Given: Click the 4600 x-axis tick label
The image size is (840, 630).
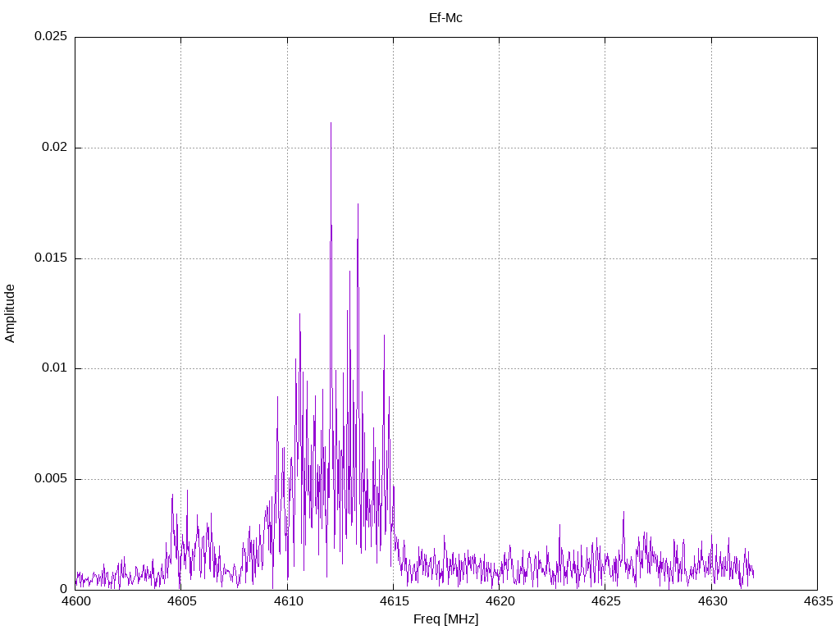Looking at the screenshot, I should pyautogui.click(x=75, y=601).
